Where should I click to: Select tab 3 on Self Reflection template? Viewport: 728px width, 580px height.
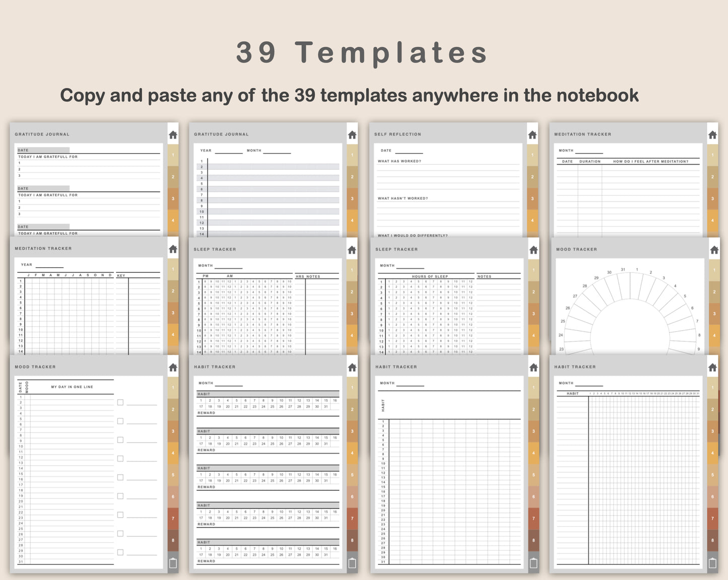(532, 198)
